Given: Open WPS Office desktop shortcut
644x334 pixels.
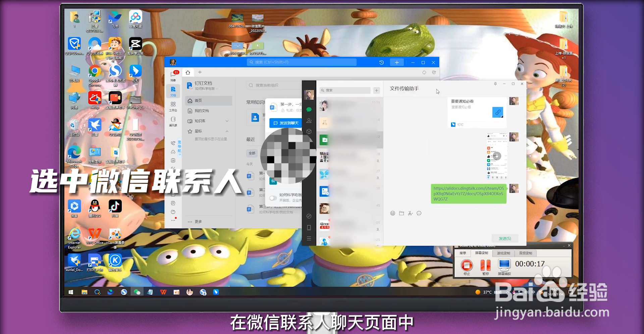Looking at the screenshot, I should coord(95,236).
